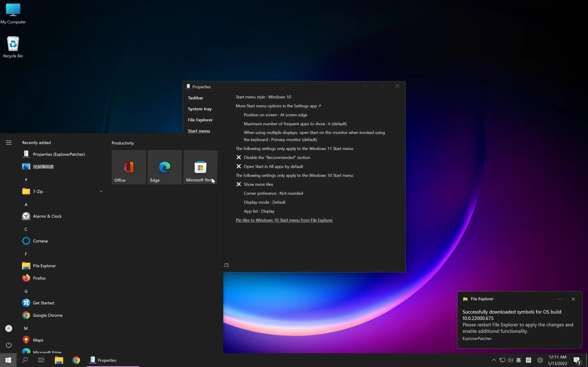Switch to the Taskbar section
Image resolution: width=588 pixels, height=367 pixels.
coord(195,98)
